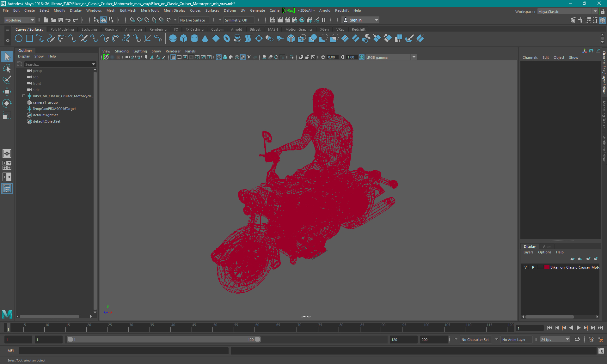This screenshot has height=364, width=607.
Task: Toggle layer playback P box
Action: tap(533, 267)
